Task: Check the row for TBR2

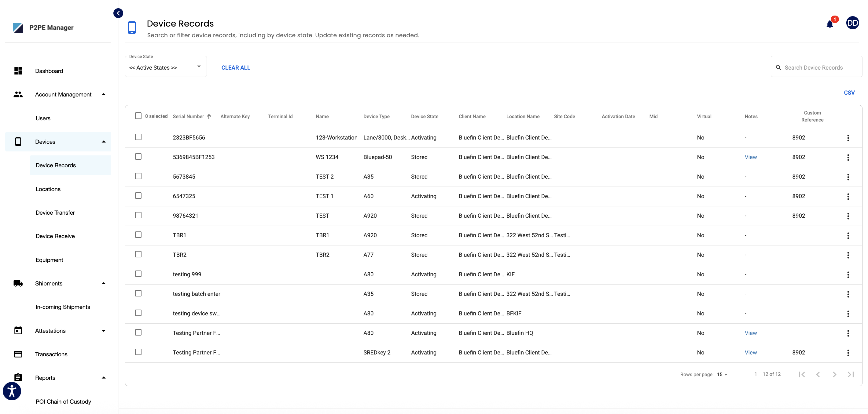Action: (138, 254)
